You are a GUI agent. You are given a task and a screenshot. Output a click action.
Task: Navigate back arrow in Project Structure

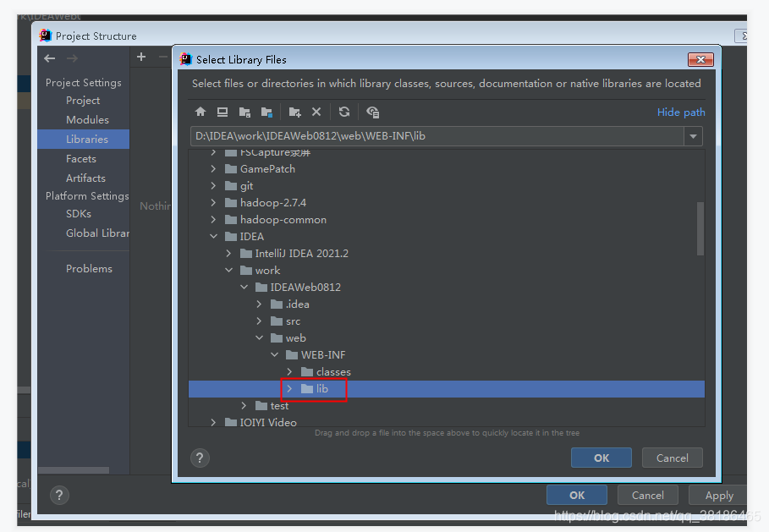pyautogui.click(x=50, y=58)
